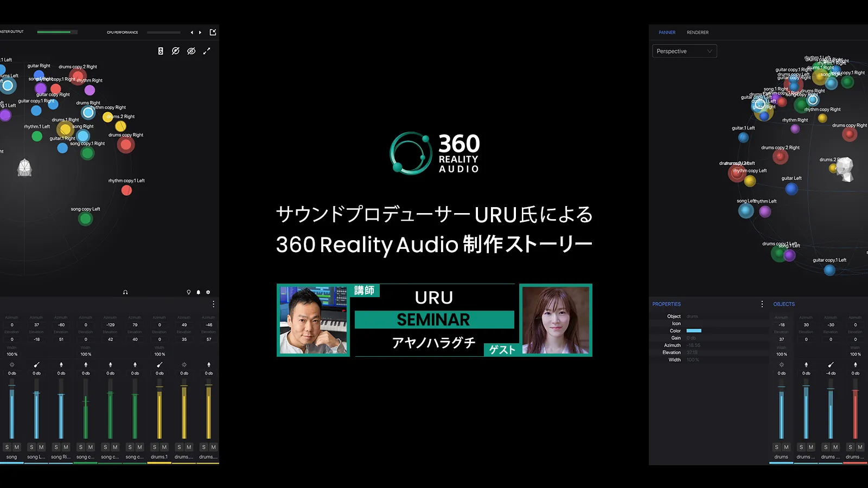
Task: Open the three-dot menu above the left mixer
Action: [x=213, y=304]
